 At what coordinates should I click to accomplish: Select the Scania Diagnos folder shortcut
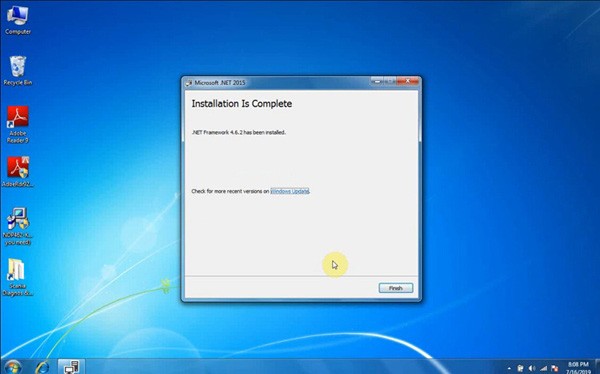(18, 277)
